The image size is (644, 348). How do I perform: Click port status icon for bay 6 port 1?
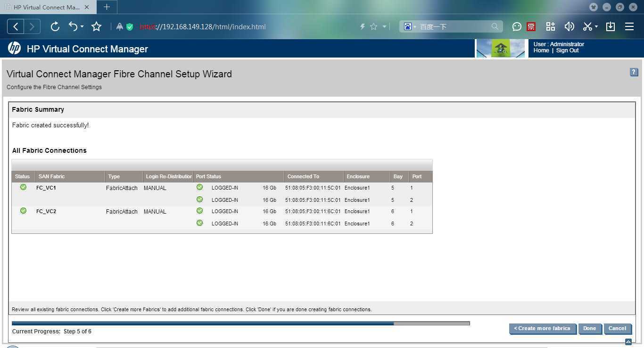199,211
